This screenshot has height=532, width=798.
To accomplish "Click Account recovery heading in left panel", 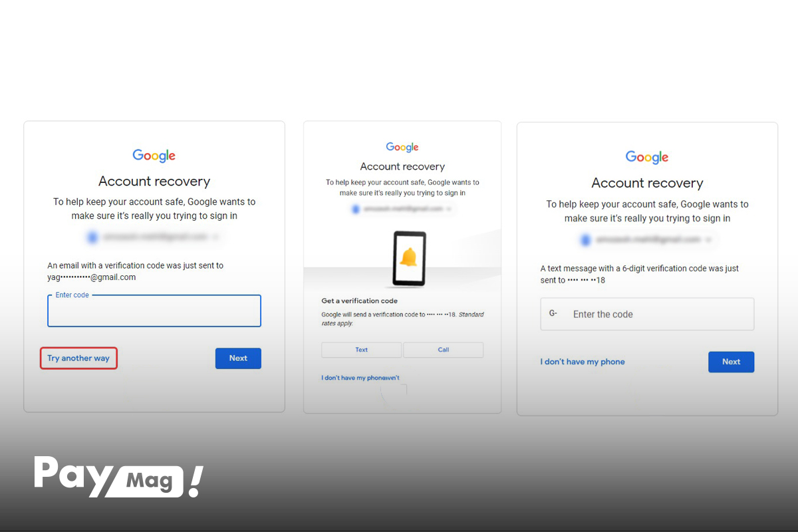I will 154,182.
